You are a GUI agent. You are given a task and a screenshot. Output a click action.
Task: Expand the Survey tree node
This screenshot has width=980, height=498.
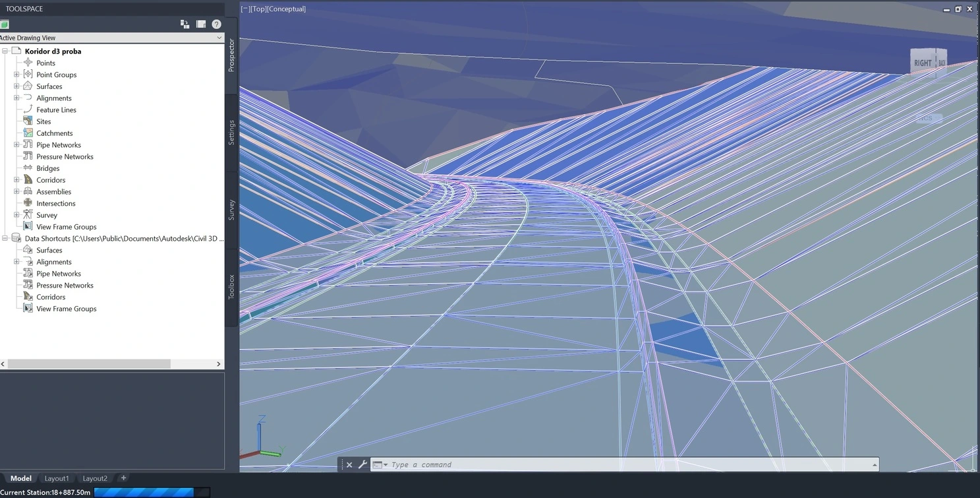(x=16, y=214)
